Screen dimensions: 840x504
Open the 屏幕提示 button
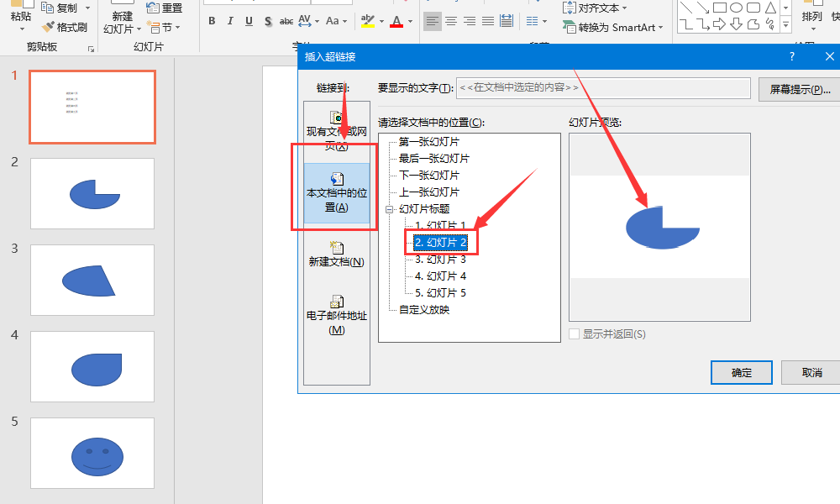click(799, 89)
